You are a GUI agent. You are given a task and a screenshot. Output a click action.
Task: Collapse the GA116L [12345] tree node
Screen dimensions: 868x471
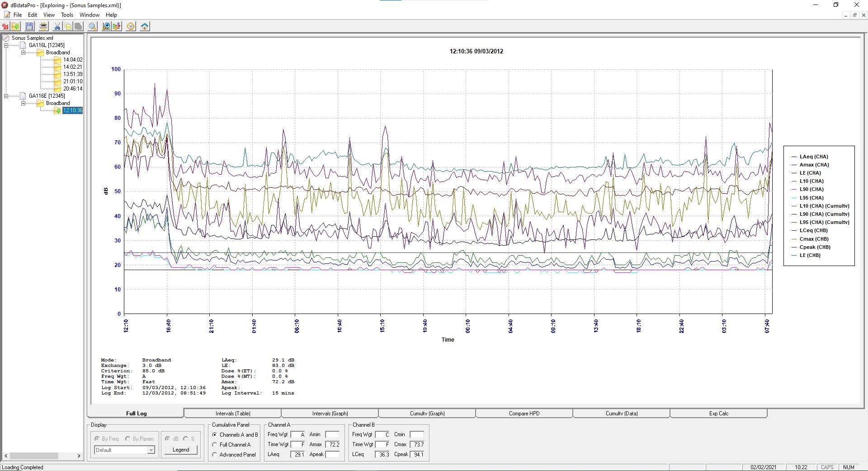(6, 45)
